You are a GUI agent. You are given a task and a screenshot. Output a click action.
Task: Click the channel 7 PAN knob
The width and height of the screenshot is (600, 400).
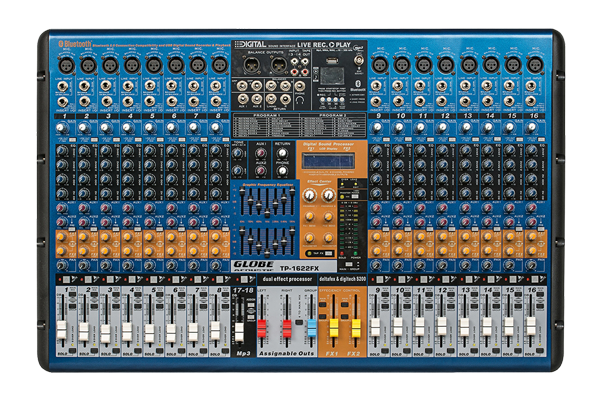tap(194, 265)
